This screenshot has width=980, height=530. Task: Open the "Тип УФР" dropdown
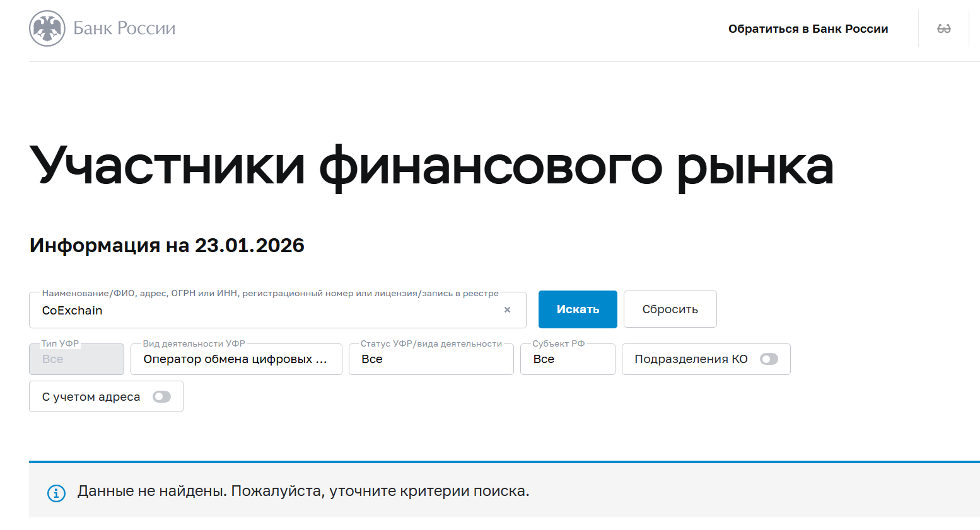tap(76, 359)
